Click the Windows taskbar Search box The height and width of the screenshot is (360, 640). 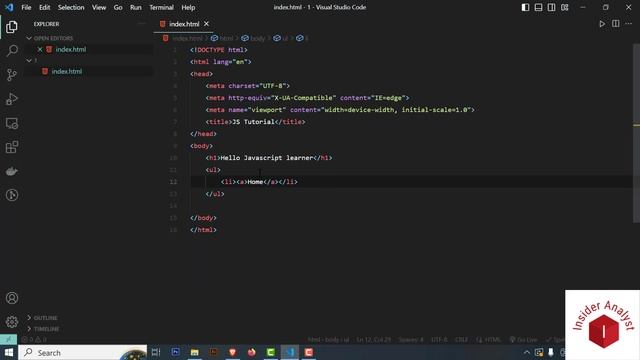point(83,352)
